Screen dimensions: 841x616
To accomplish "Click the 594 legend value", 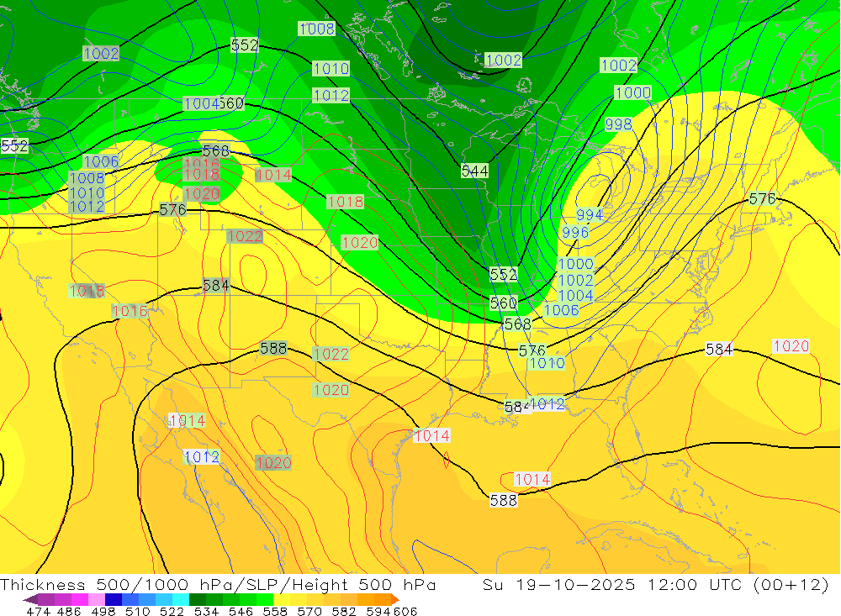I will pos(378,611).
